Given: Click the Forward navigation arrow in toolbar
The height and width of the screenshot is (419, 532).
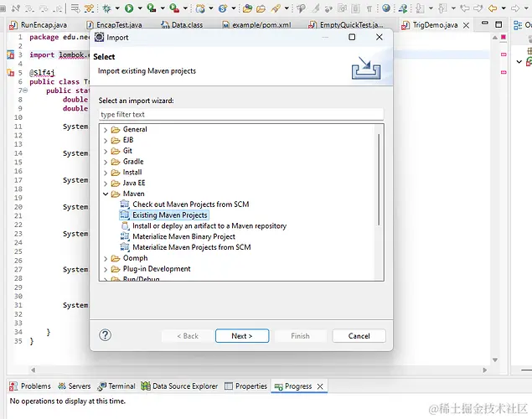Looking at the screenshot, I should (514, 8).
